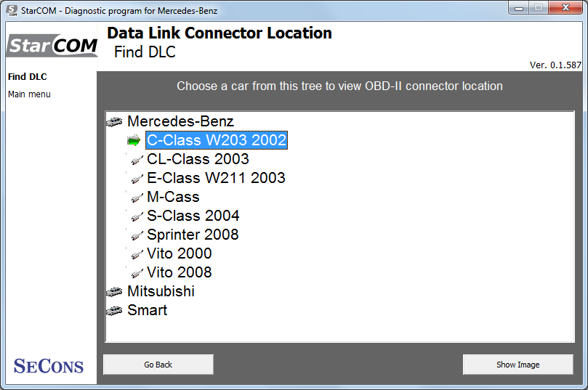The image size is (588, 390).
Task: Click the Smart car icon in tree
Action: [x=114, y=311]
